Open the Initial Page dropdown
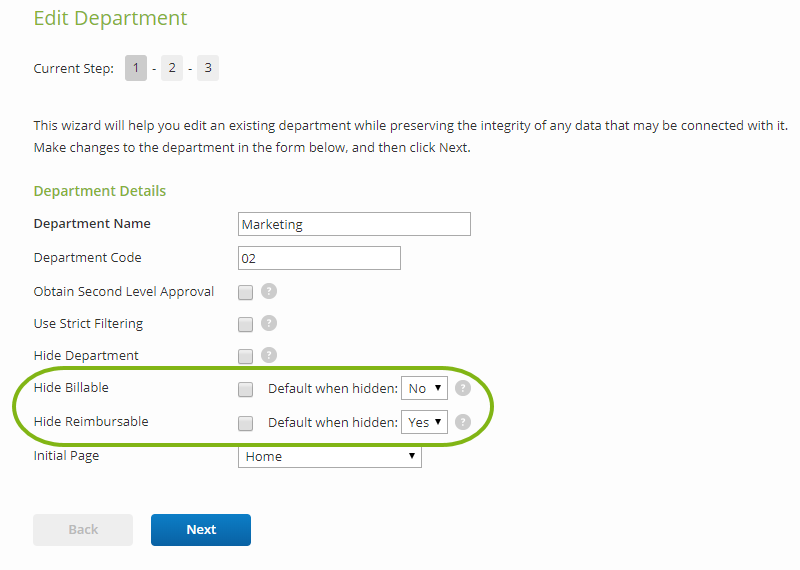This screenshot has height=570, width=800. coord(329,456)
